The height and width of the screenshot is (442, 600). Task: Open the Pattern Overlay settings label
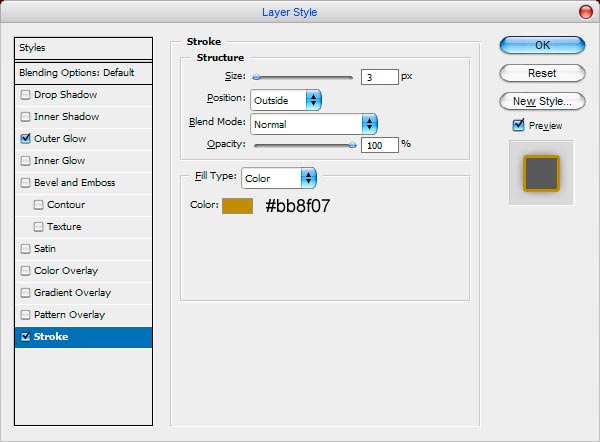click(69, 315)
